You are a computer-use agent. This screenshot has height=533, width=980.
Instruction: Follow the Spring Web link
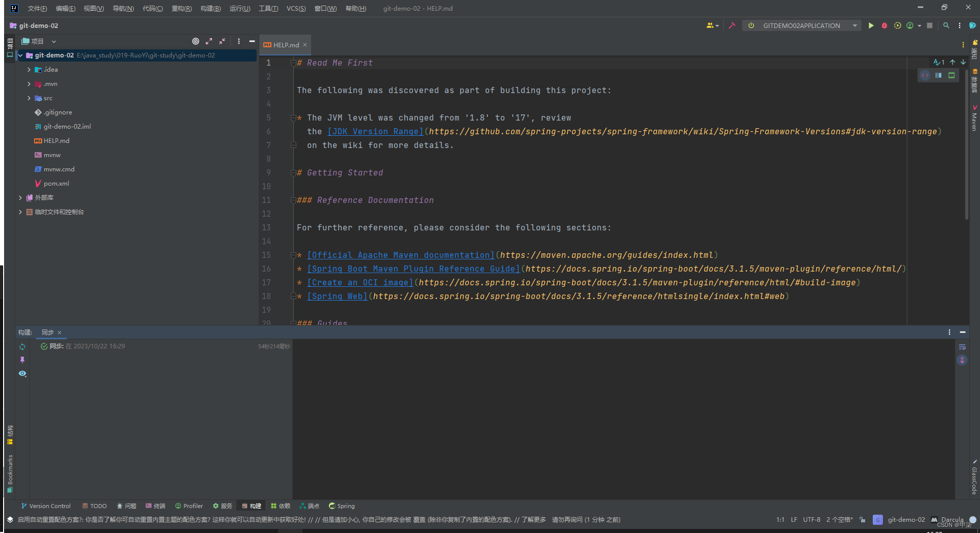(x=337, y=297)
